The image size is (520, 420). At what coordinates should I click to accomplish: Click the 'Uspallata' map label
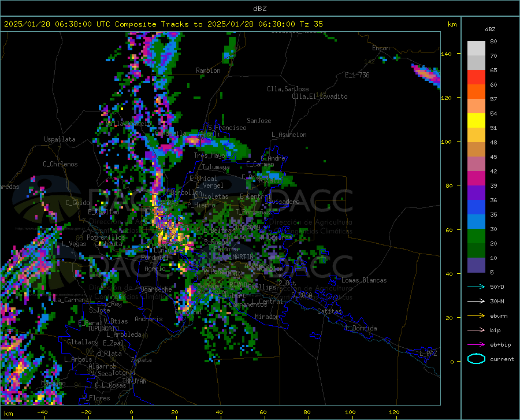60,139
